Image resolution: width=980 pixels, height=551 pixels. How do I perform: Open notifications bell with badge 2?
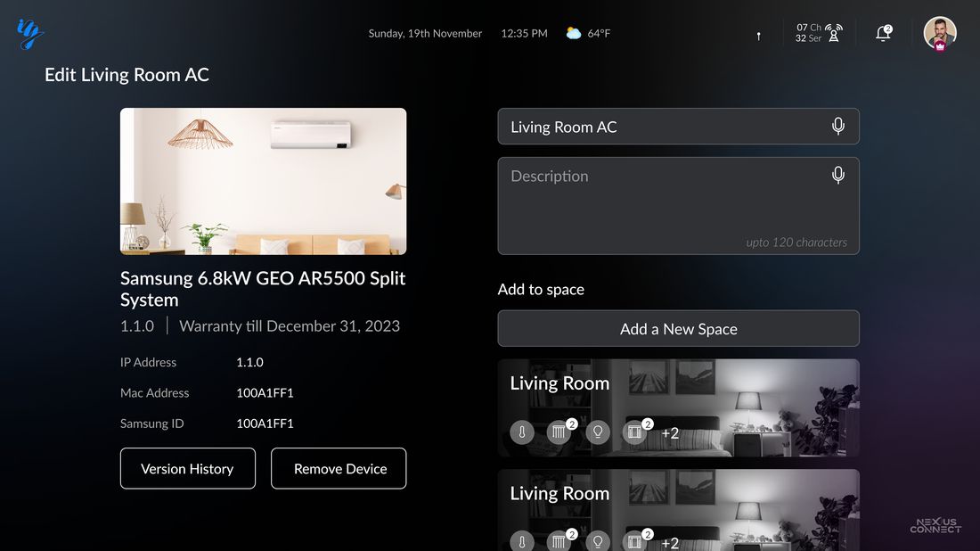pyautogui.click(x=883, y=33)
